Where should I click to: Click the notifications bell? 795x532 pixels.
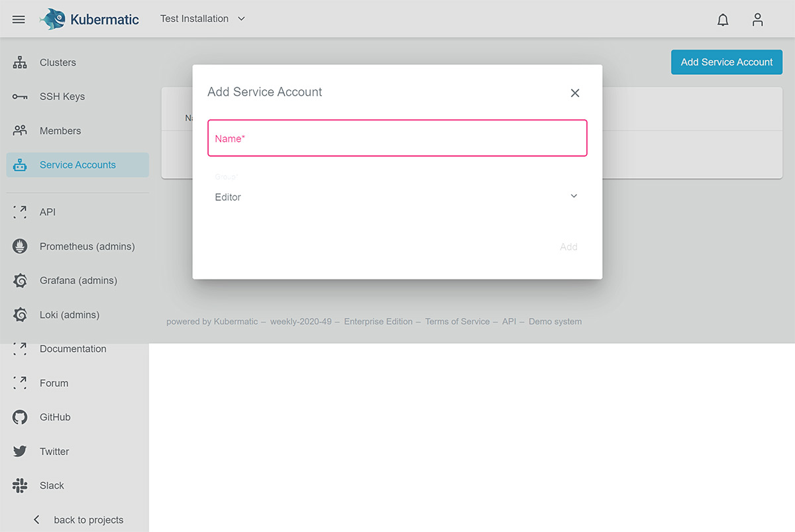(723, 19)
